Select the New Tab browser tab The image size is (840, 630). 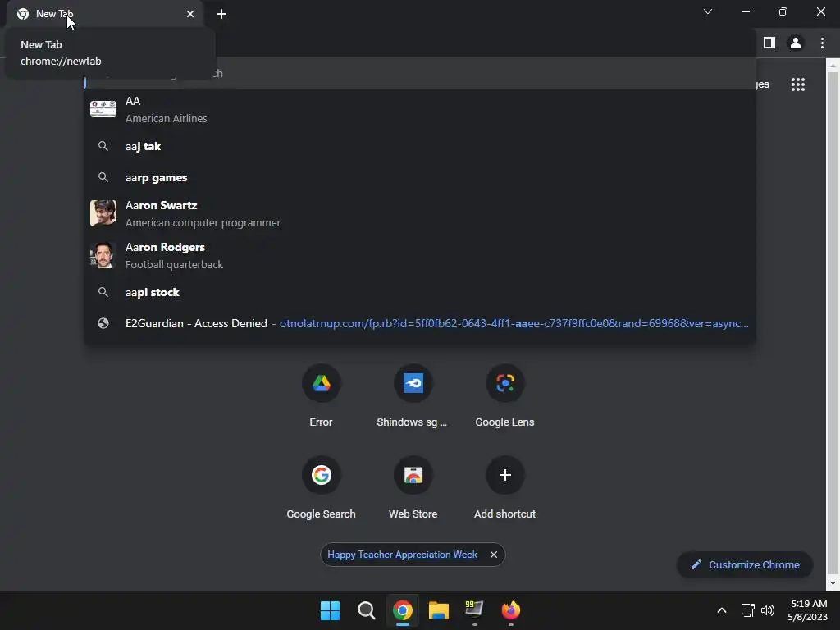pos(105,14)
